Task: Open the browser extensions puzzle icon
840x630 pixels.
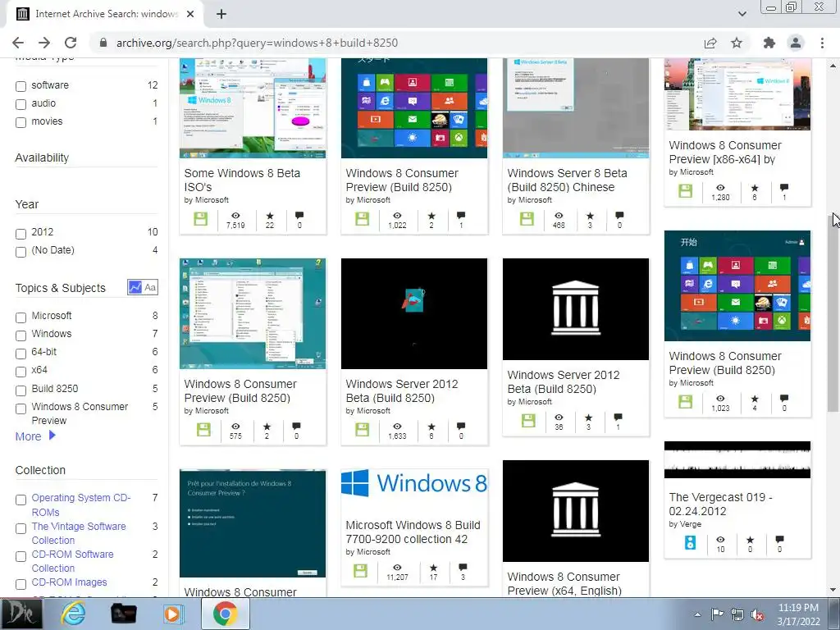Action: pyautogui.click(x=769, y=43)
